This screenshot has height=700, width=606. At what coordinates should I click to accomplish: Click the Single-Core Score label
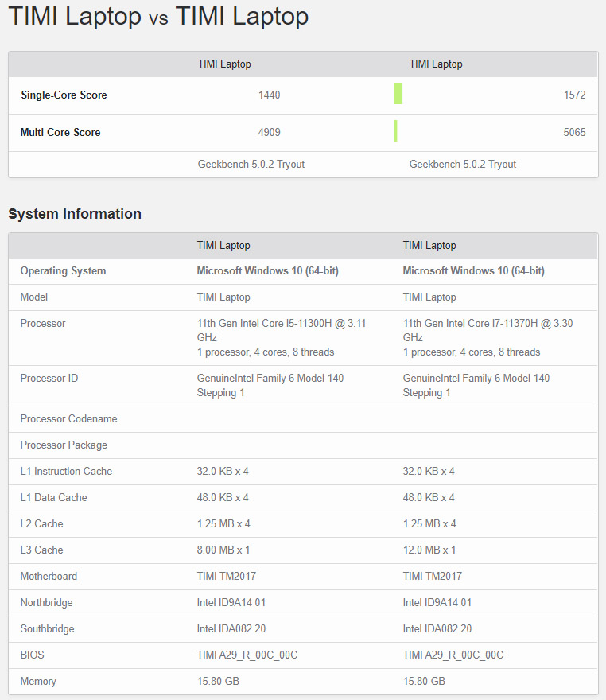click(64, 95)
